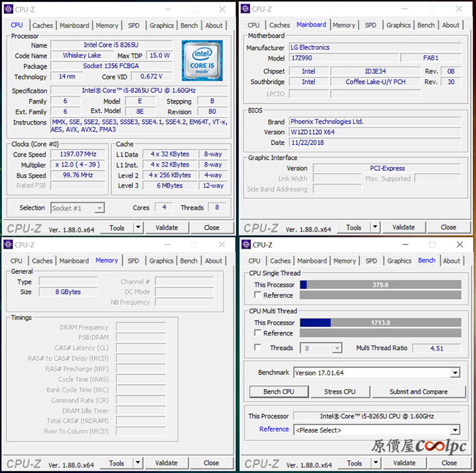This screenshot has width=476, height=473.
Task: Click BIOS Brand Phoenix Technologies Ltd.
Action: click(375, 122)
